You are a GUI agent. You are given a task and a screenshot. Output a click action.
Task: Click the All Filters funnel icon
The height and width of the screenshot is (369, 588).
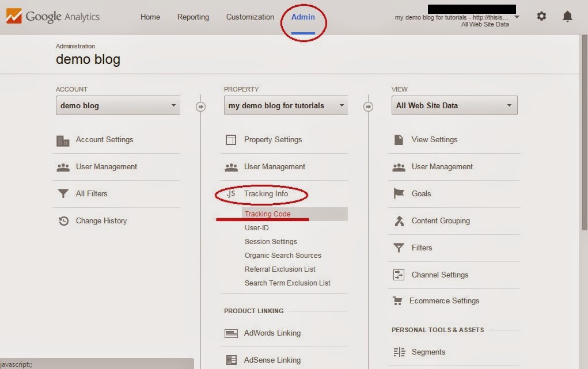click(63, 193)
